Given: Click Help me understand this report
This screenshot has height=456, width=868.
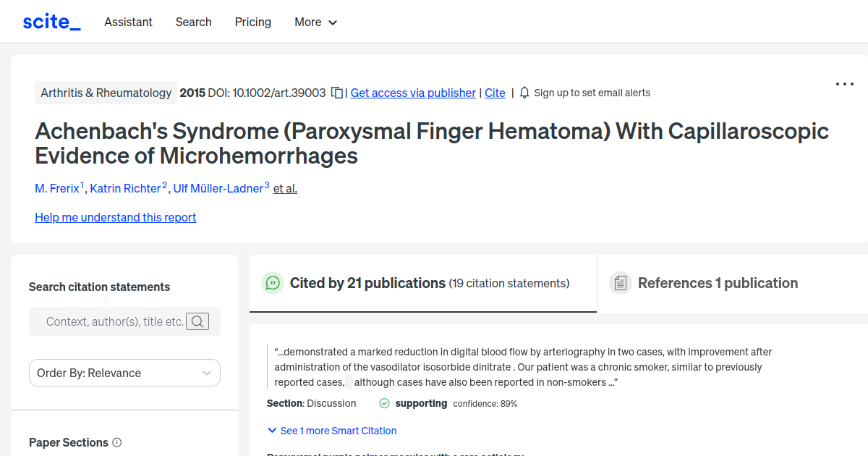Looking at the screenshot, I should point(115,217).
